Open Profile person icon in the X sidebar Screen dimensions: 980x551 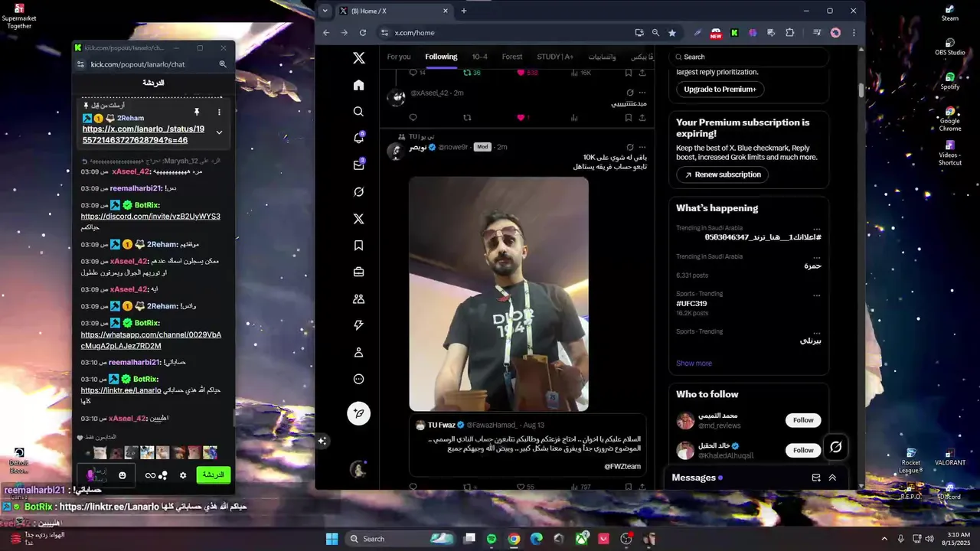(358, 353)
